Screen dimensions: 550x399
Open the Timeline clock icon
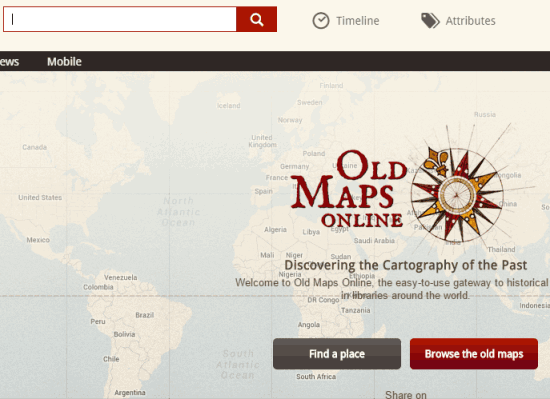click(x=321, y=21)
